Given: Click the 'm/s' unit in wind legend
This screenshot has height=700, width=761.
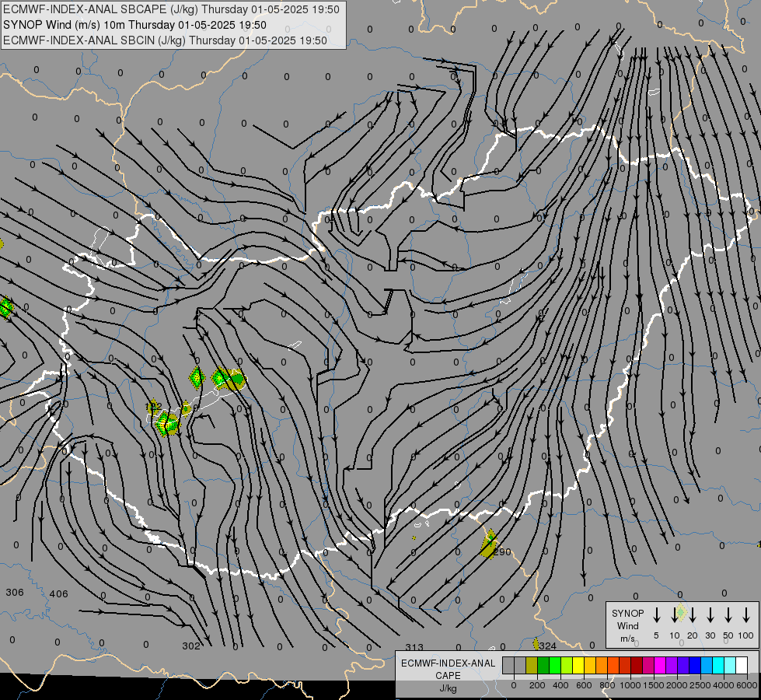Looking at the screenshot, I should pyautogui.click(x=627, y=639).
